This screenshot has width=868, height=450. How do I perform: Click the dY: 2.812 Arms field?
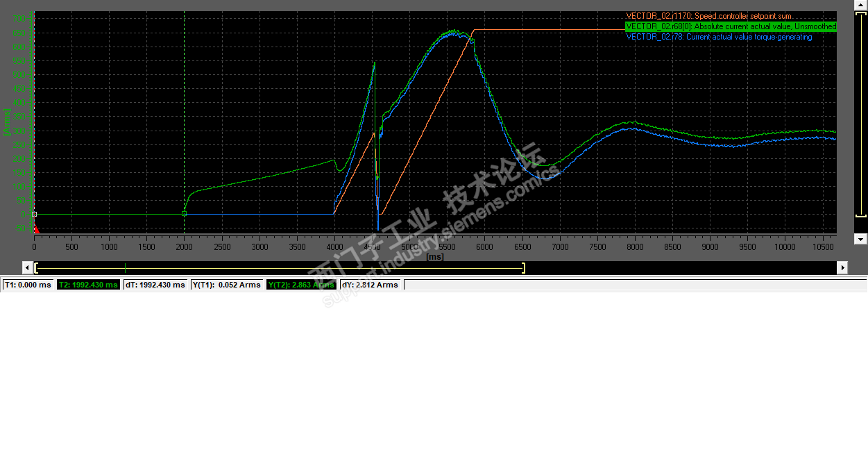[369, 285]
